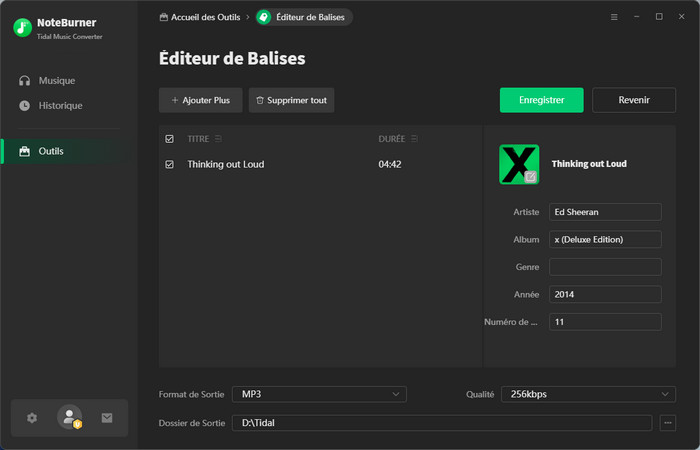Click the Supprimer tout button
The height and width of the screenshot is (450, 700).
click(291, 100)
